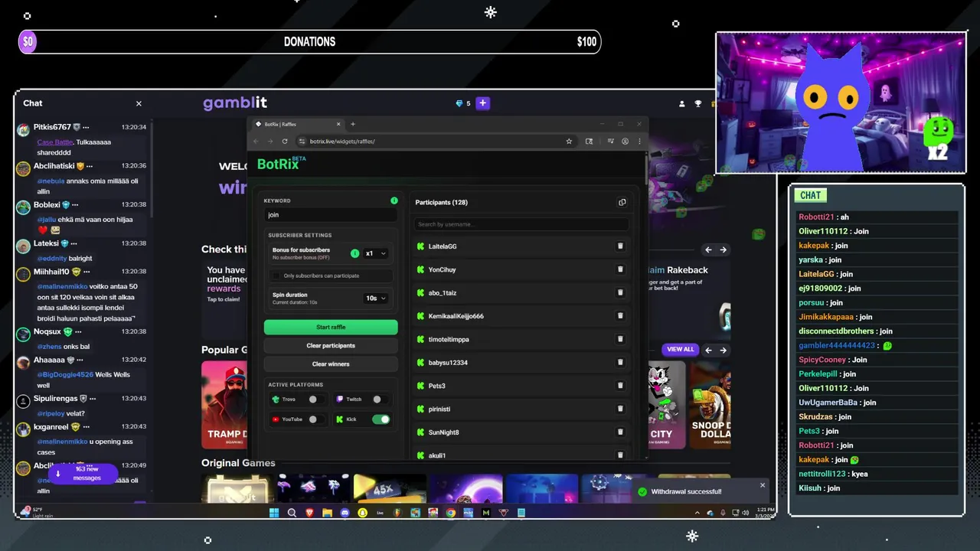Delete participant Pets3 from list
Viewport: 980px width, 551px height.
[620, 386]
